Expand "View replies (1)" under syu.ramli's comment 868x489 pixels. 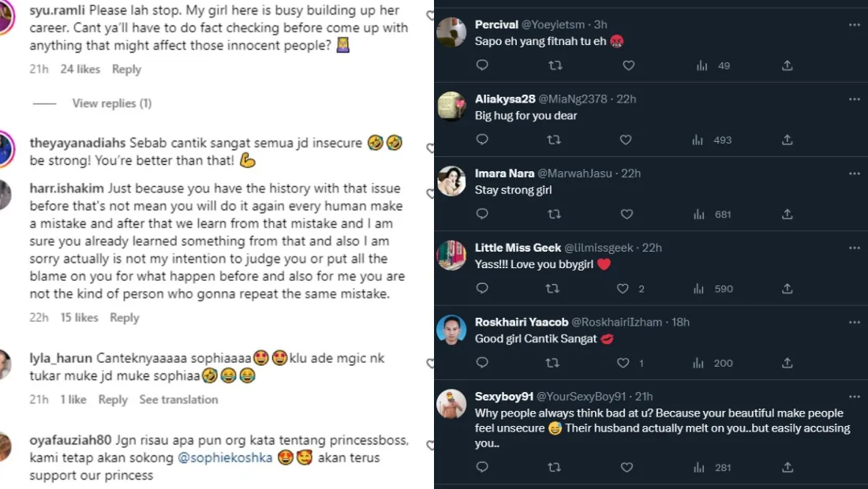click(111, 103)
